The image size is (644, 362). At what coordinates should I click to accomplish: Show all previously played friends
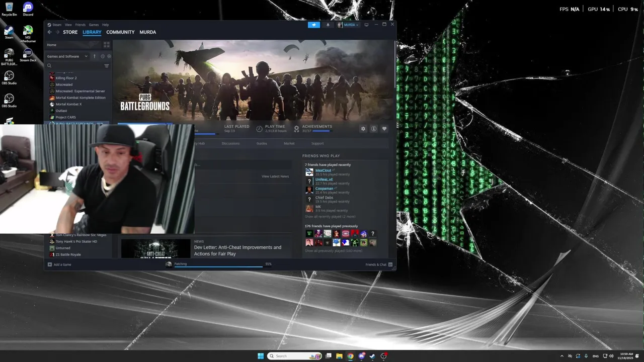tap(334, 251)
